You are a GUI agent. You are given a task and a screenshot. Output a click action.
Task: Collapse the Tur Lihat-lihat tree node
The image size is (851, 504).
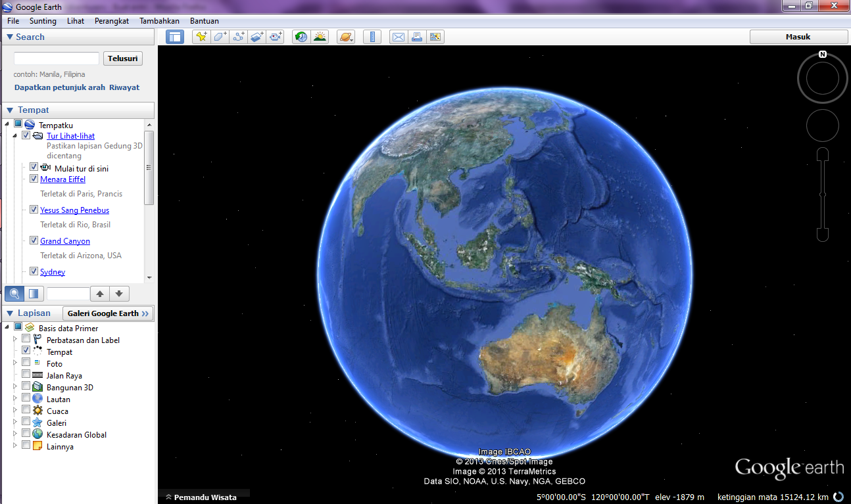(x=15, y=136)
